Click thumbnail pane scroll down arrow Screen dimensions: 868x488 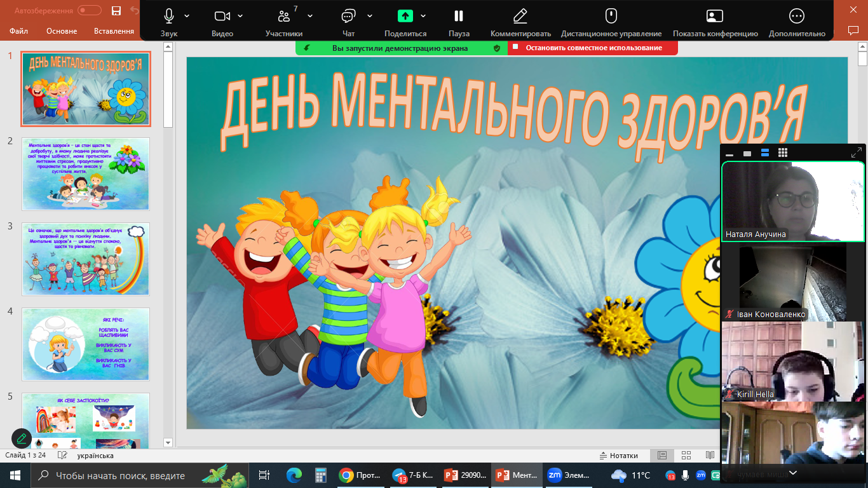(x=168, y=443)
